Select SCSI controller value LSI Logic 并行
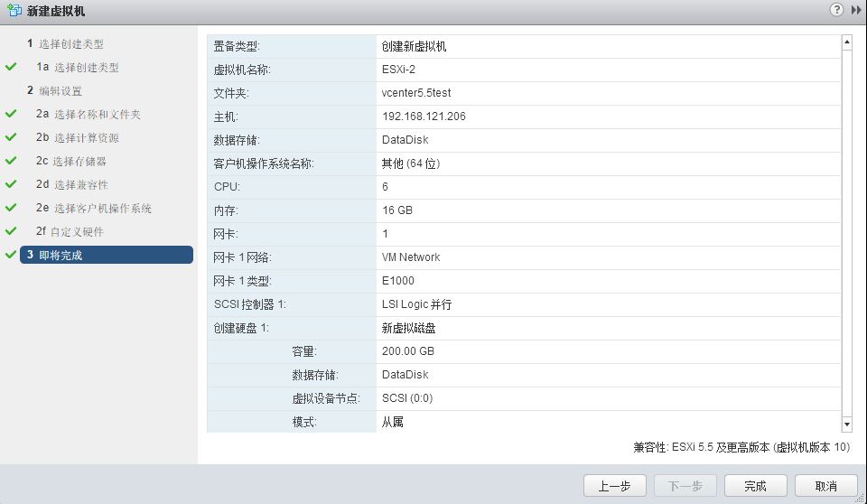This screenshot has width=867, height=504. pos(416,304)
